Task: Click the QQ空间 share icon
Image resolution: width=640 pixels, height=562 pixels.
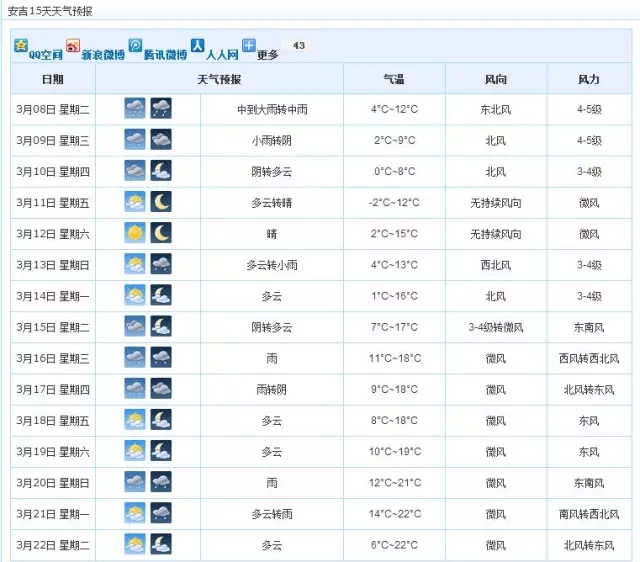Action: (x=21, y=45)
